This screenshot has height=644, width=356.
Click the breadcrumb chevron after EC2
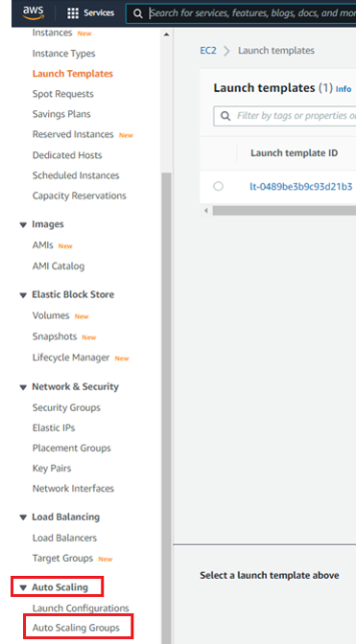coord(226,51)
